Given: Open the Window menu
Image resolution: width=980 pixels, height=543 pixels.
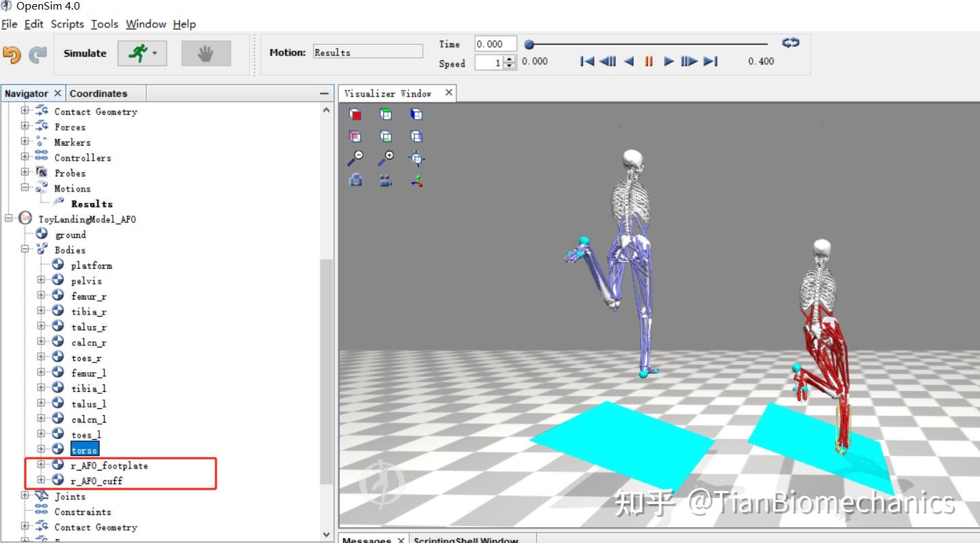Looking at the screenshot, I should pos(146,24).
